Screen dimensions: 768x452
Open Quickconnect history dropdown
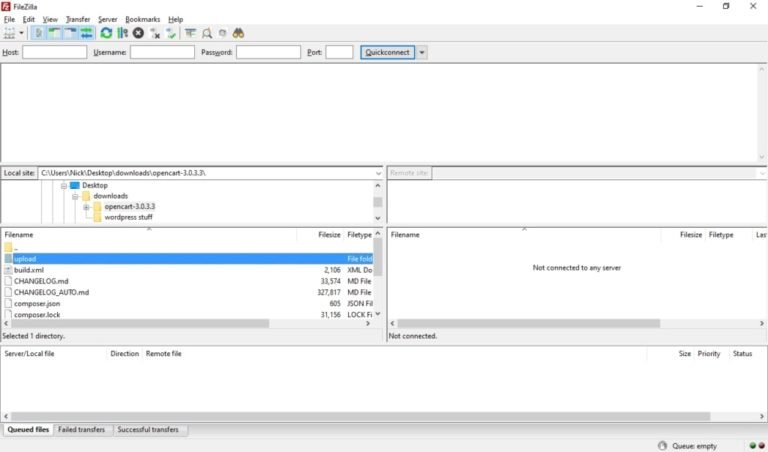tap(422, 52)
